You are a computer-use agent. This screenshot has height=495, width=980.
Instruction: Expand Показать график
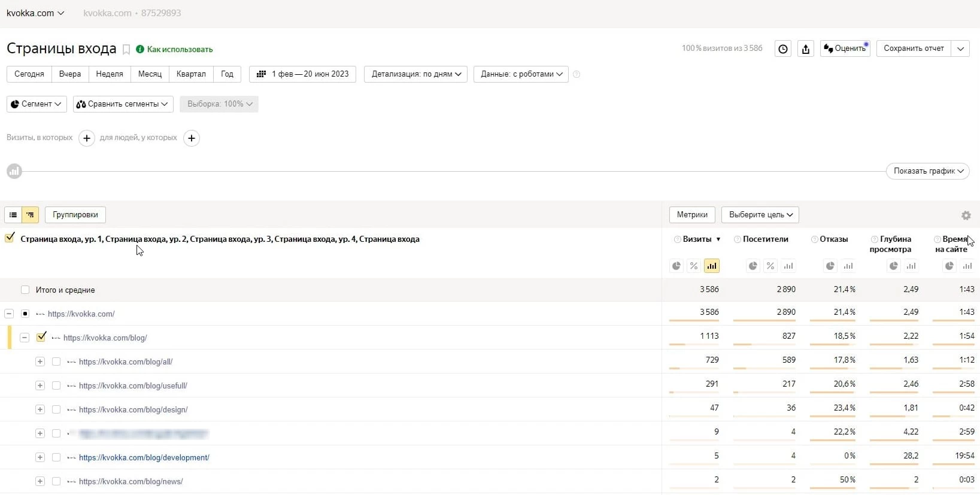tap(928, 171)
